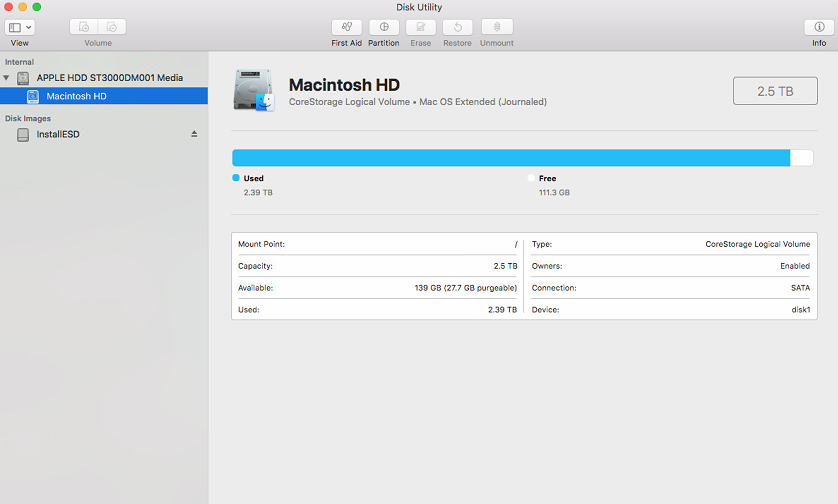
Task: Click the yellow minimize window button
Action: [22, 7]
